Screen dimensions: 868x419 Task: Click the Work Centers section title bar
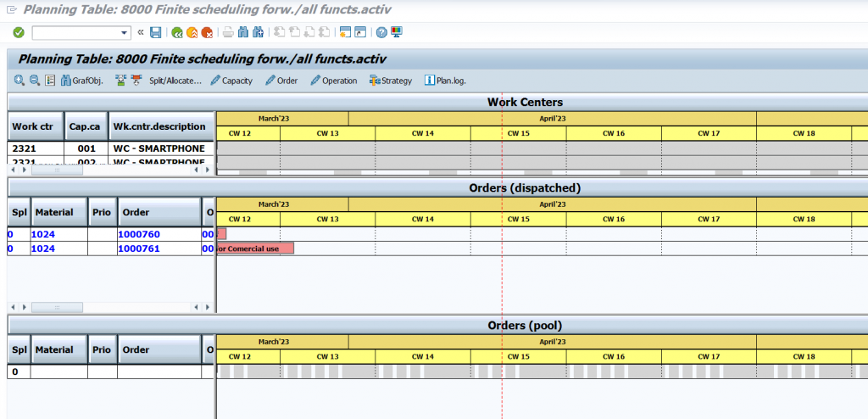point(437,102)
